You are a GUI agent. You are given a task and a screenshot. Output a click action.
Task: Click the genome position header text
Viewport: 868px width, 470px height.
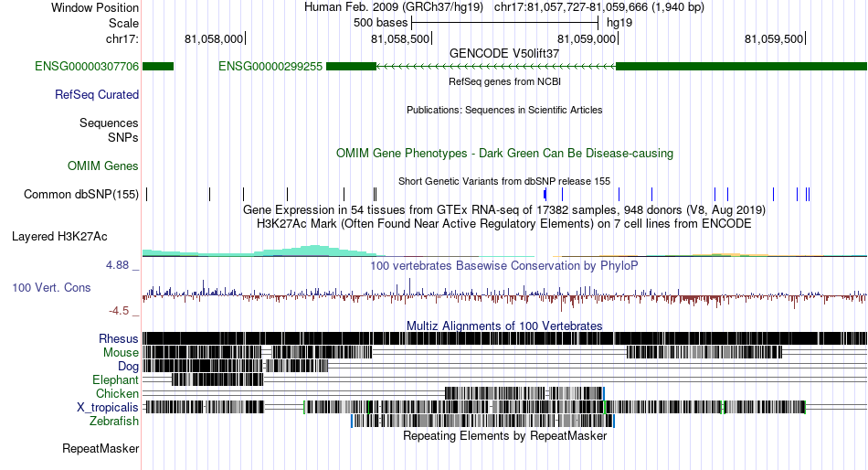[504, 7]
